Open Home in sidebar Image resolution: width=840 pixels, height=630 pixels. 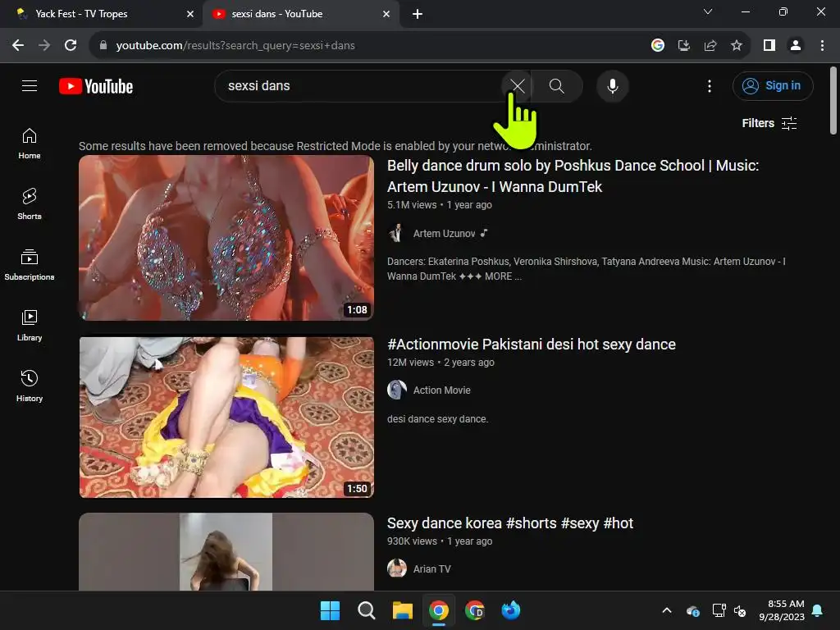click(x=30, y=144)
